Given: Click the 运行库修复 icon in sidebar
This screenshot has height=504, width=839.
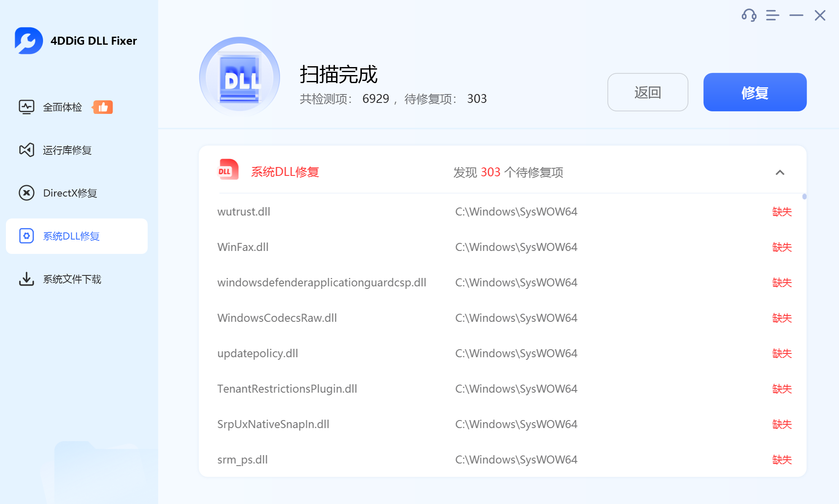Looking at the screenshot, I should point(26,150).
